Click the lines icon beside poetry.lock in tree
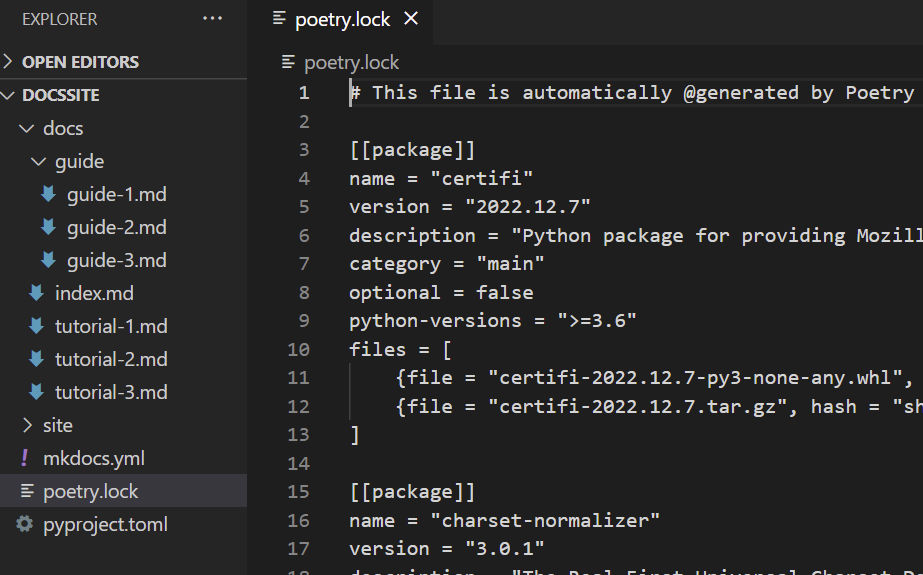Viewport: 923px width, 575px height. coord(27,490)
